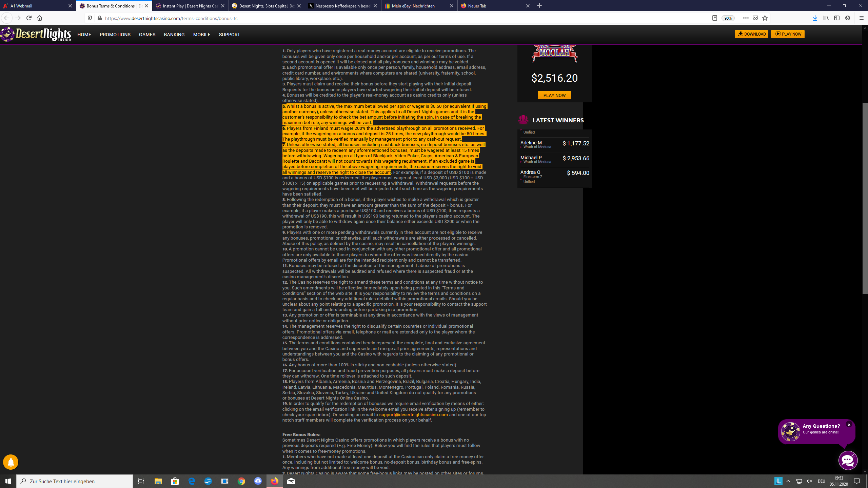Toggle reader view icon in address bar
Image resolution: width=868 pixels, height=488 pixels.
(714, 18)
